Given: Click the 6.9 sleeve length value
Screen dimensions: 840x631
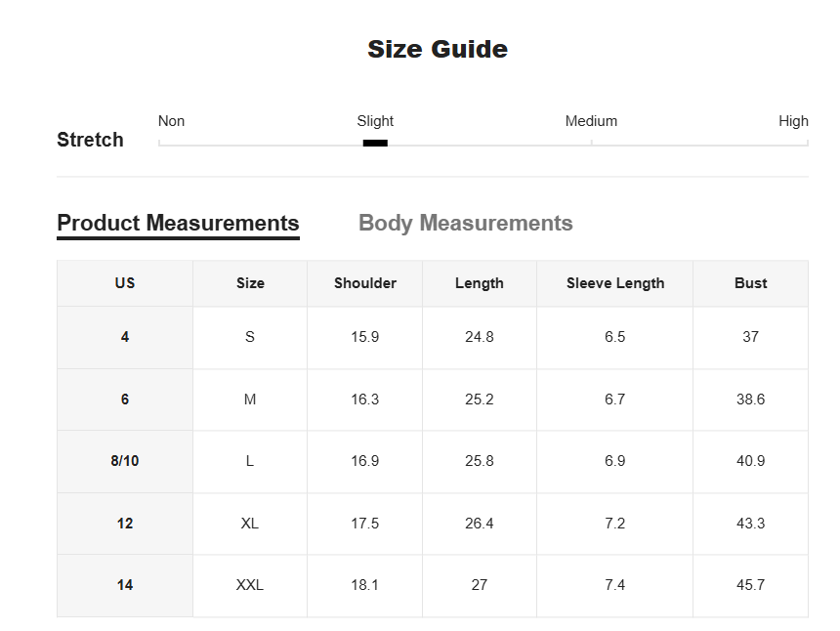Looking at the screenshot, I should coord(615,461).
